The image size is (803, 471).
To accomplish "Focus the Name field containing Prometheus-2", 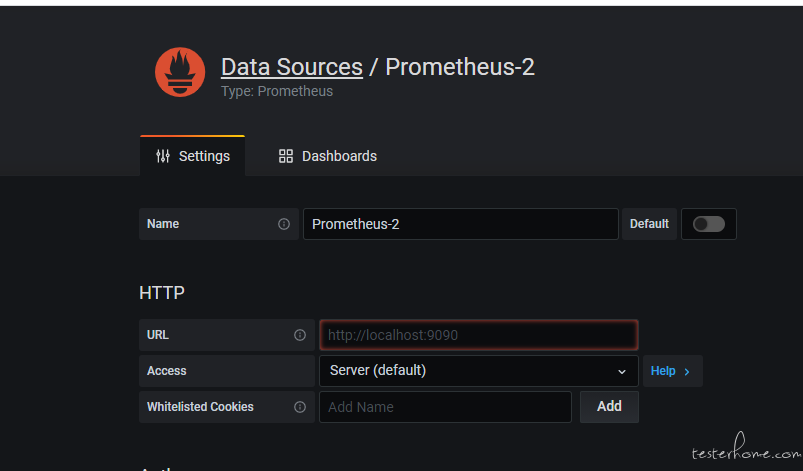I will (x=460, y=224).
